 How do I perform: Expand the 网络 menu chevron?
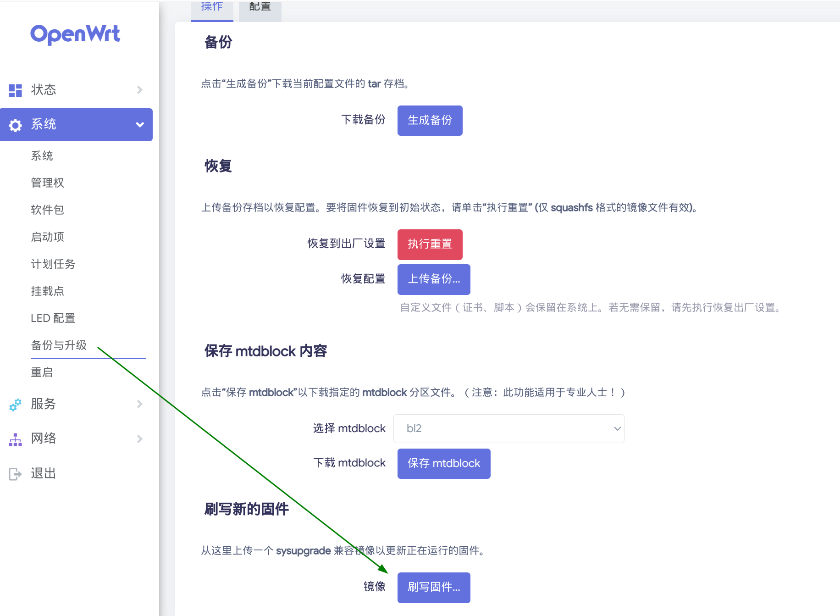(x=140, y=439)
